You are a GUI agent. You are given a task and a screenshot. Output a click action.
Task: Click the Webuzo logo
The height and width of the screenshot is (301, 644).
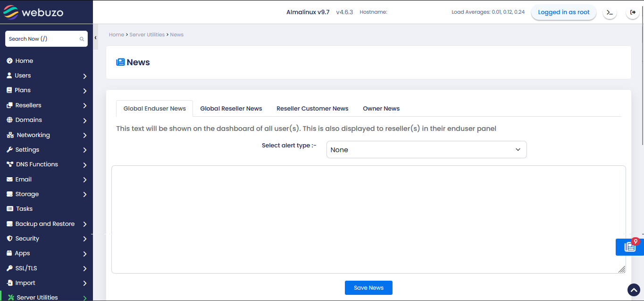pos(33,12)
